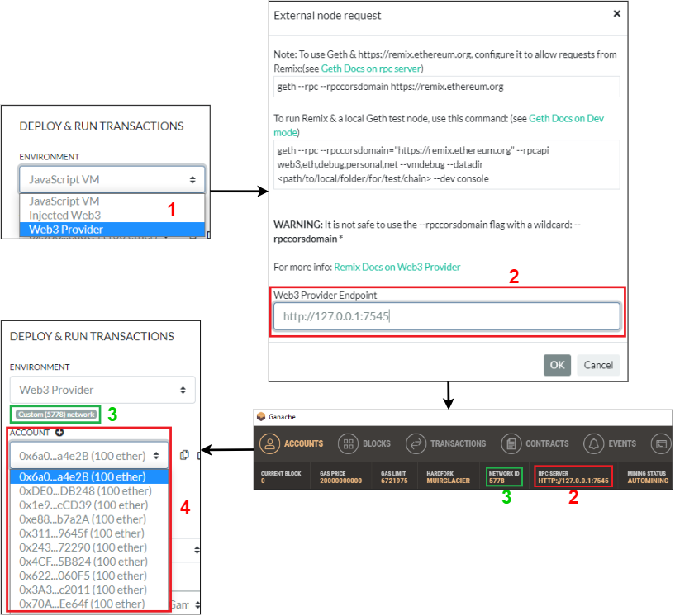Viewport: 675px width, 616px height.
Task: Click the plus icon next to ACCOUNT
Action: pyautogui.click(x=59, y=433)
